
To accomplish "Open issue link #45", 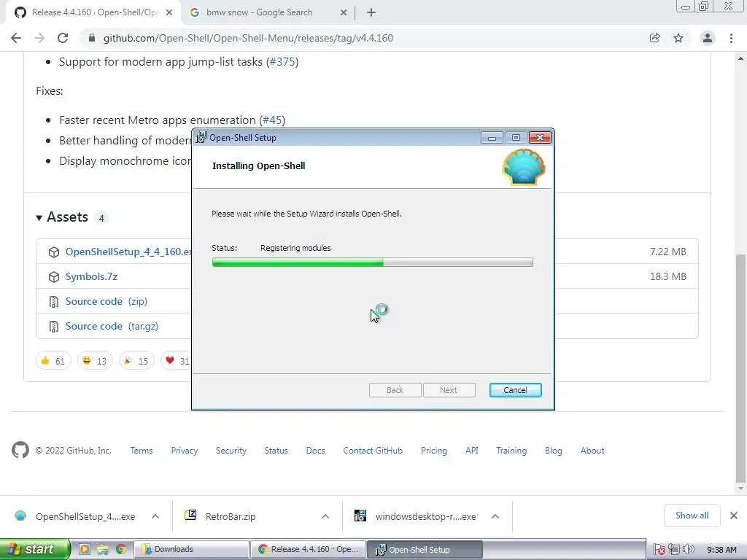I will point(272,120).
